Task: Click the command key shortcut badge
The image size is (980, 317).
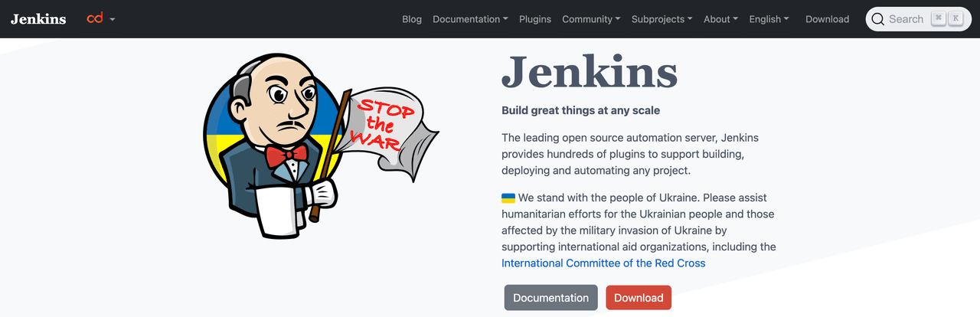Action: pos(939,19)
